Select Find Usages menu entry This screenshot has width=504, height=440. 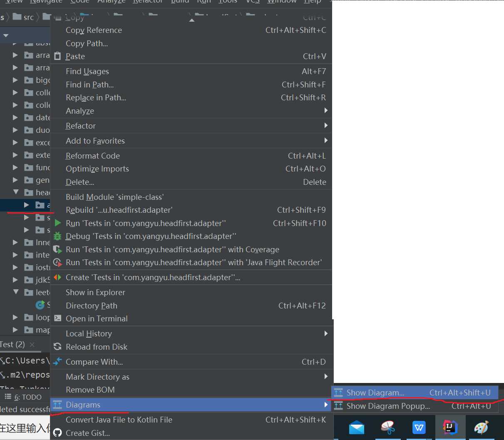(x=191, y=71)
